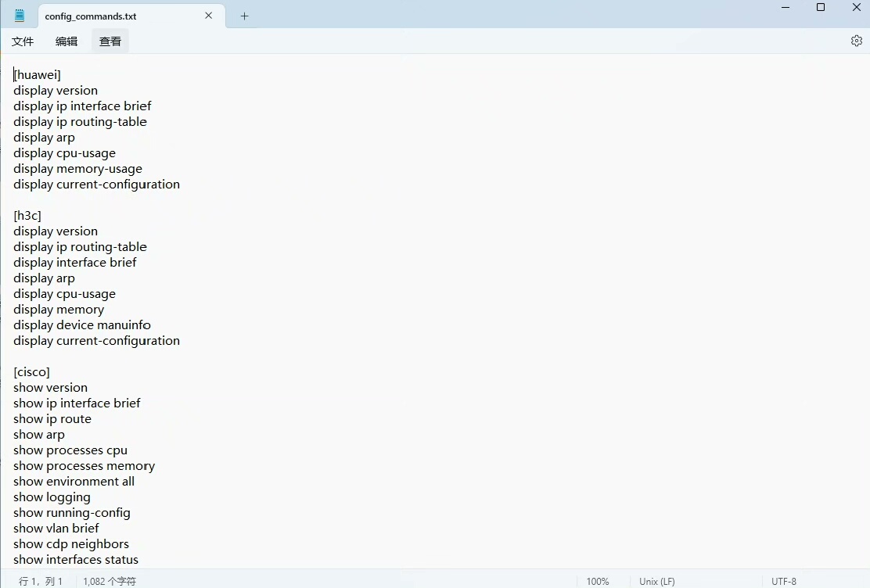This screenshot has width=870, height=588.
Task: Click the 'show processes memory' line
Action: pyautogui.click(x=84, y=466)
